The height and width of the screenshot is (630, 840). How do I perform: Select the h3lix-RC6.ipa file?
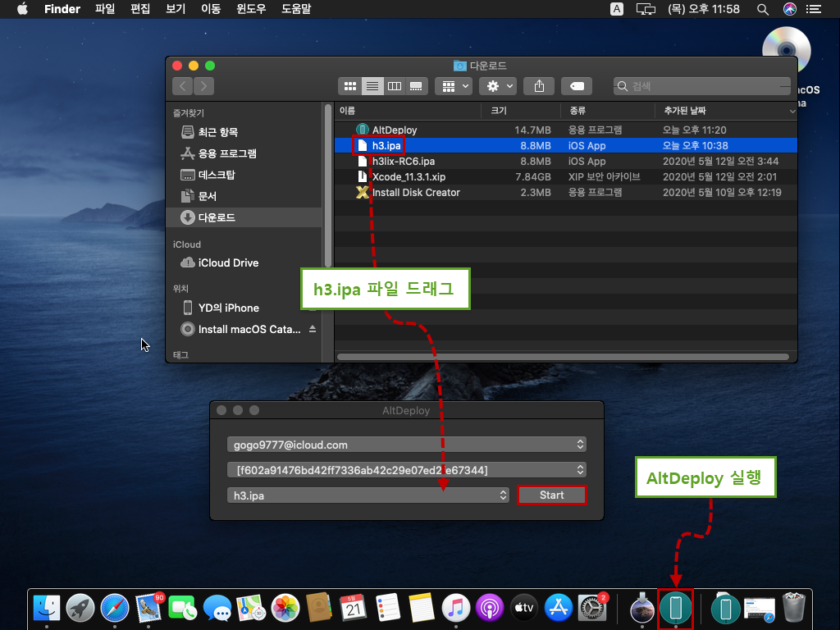tap(566, 162)
